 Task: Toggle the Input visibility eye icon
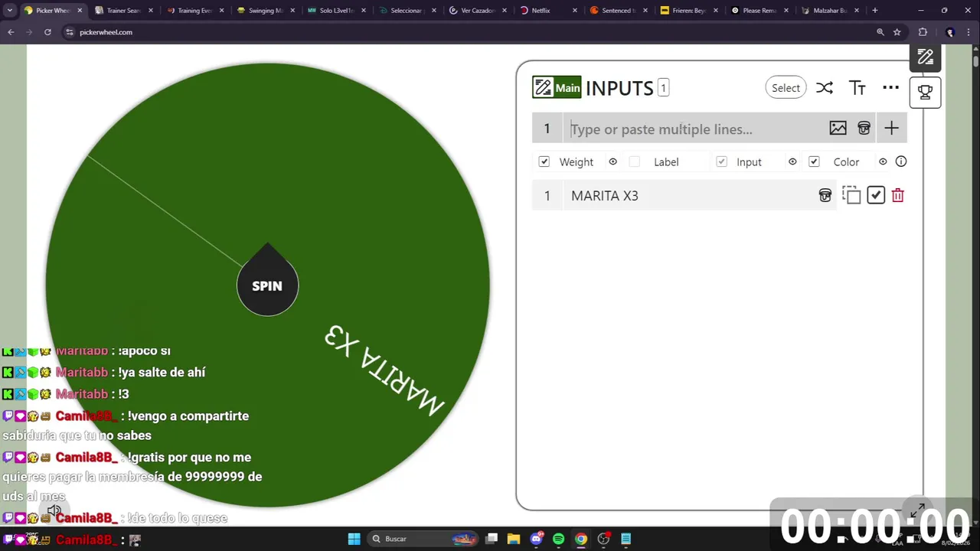(792, 161)
